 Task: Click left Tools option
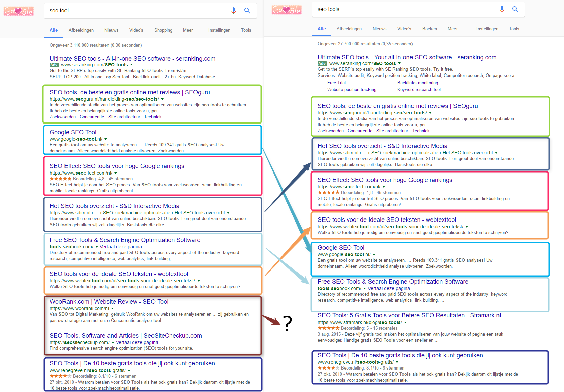[246, 30]
